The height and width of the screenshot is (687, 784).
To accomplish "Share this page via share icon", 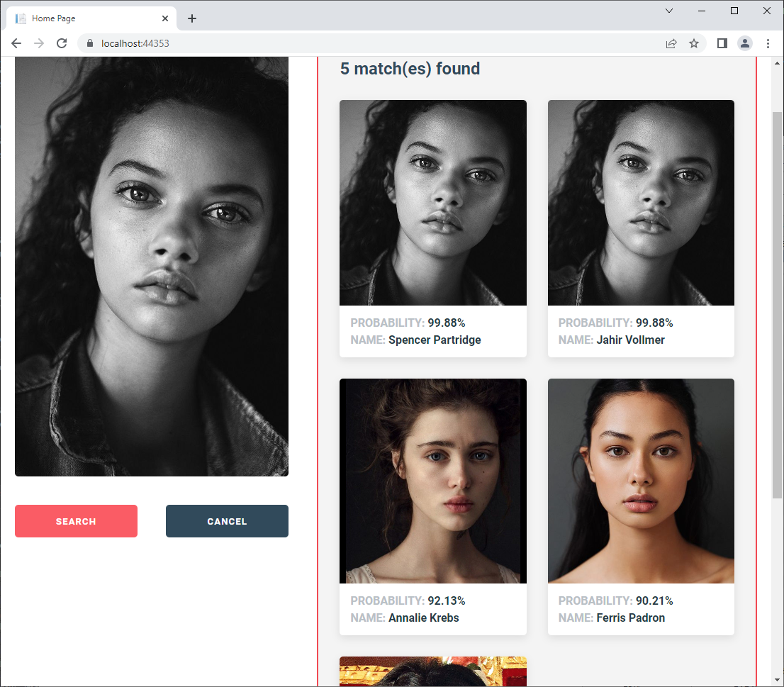I will [671, 43].
